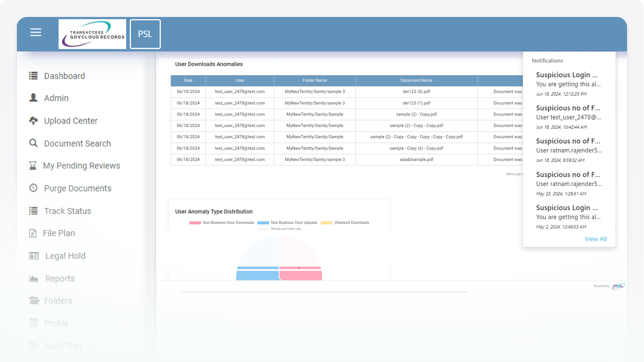Select Purge Documents in sidebar

tap(78, 188)
